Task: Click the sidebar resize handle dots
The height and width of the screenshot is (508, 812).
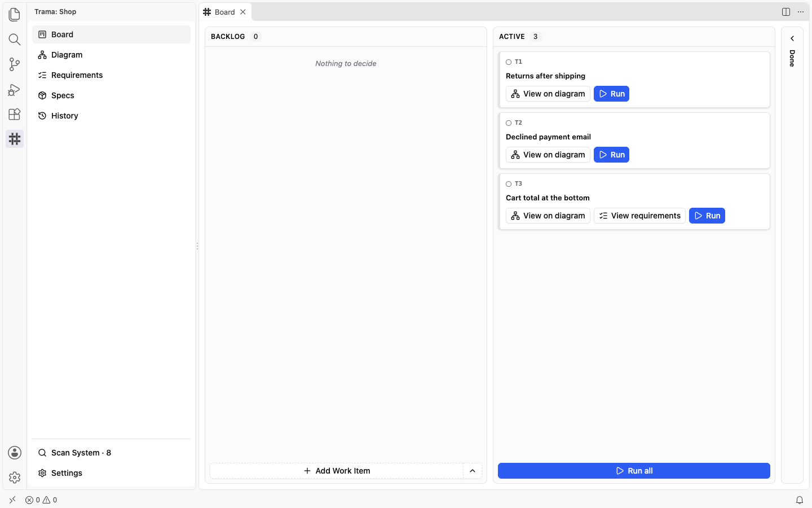Action: pos(197,246)
